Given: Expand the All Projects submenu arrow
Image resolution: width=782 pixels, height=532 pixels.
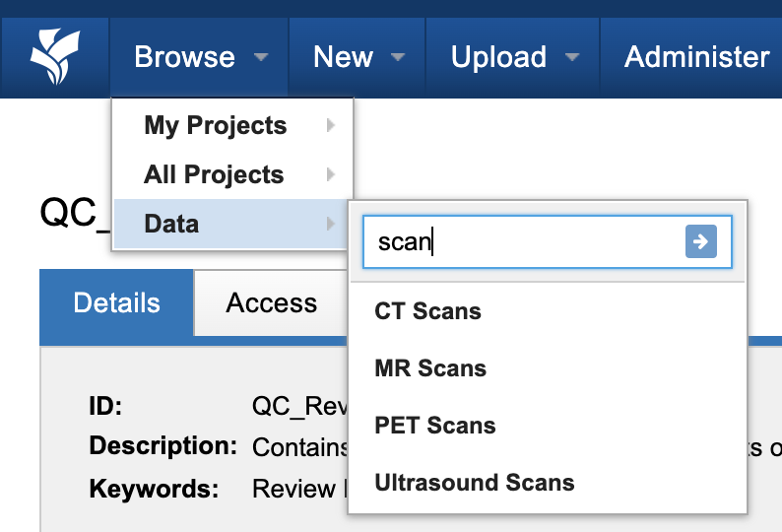Looking at the screenshot, I should click(x=331, y=175).
